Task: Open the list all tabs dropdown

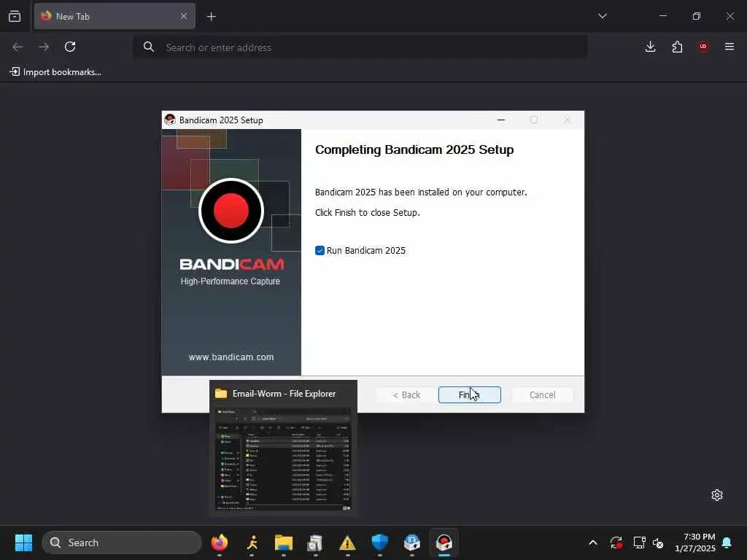Action: point(603,16)
